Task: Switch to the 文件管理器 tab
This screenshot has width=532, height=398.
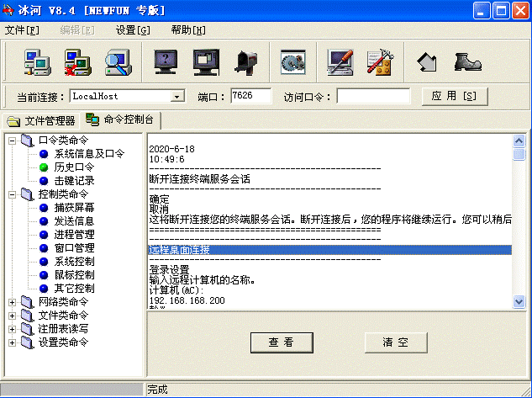Action: coord(40,121)
